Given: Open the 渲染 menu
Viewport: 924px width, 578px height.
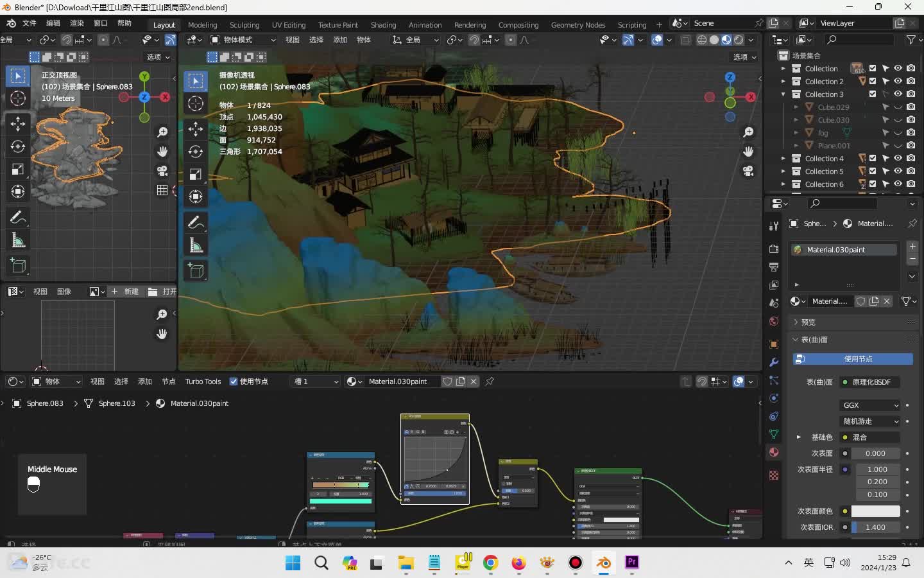Looking at the screenshot, I should (x=77, y=23).
